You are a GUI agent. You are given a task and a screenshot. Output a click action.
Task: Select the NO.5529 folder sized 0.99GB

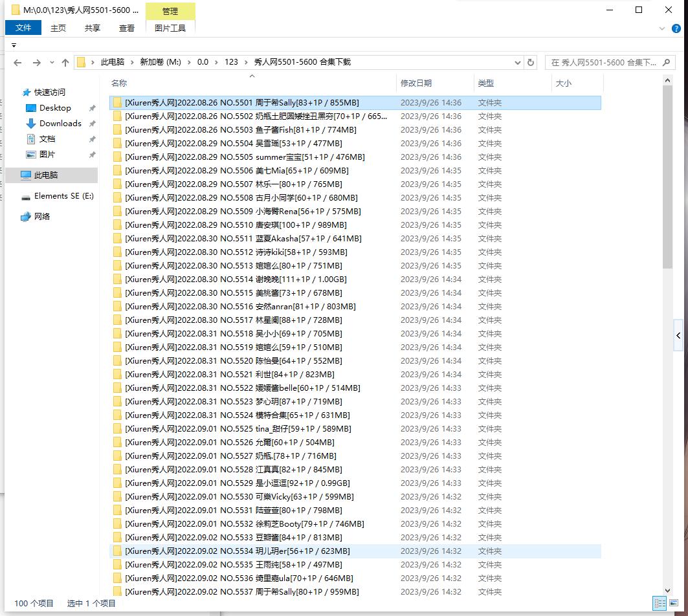[x=238, y=483]
